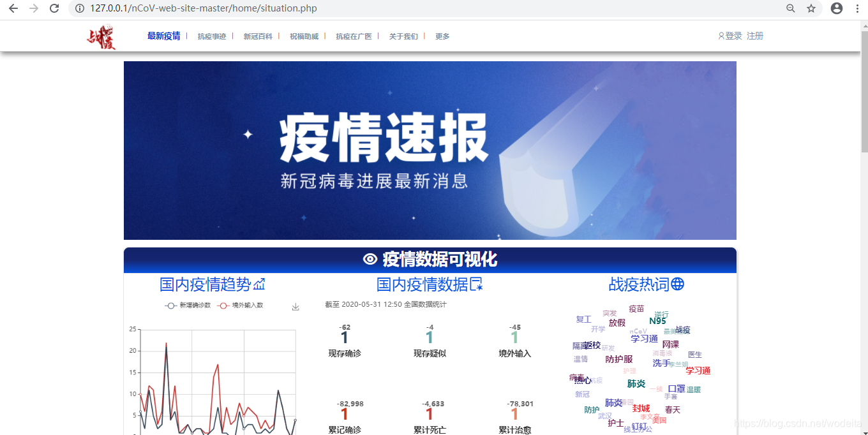
Task: Bookmark this page with the star icon
Action: (811, 8)
